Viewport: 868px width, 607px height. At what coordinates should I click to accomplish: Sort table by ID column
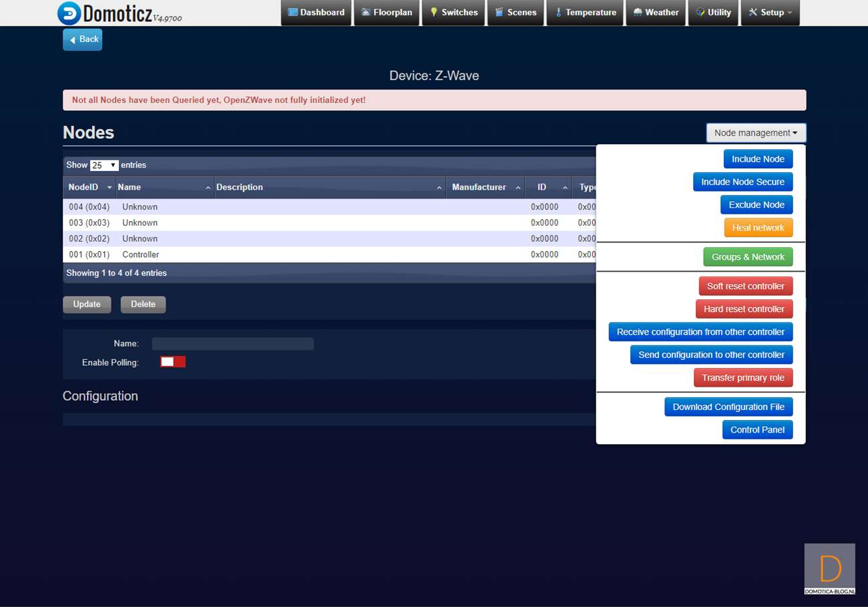[x=549, y=188]
